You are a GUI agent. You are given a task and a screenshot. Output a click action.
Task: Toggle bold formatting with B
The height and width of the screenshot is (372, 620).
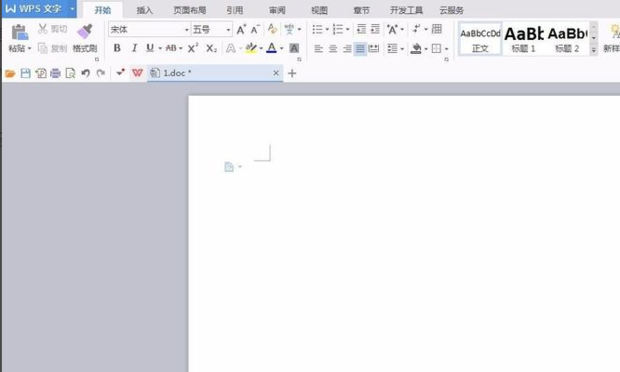click(x=117, y=48)
